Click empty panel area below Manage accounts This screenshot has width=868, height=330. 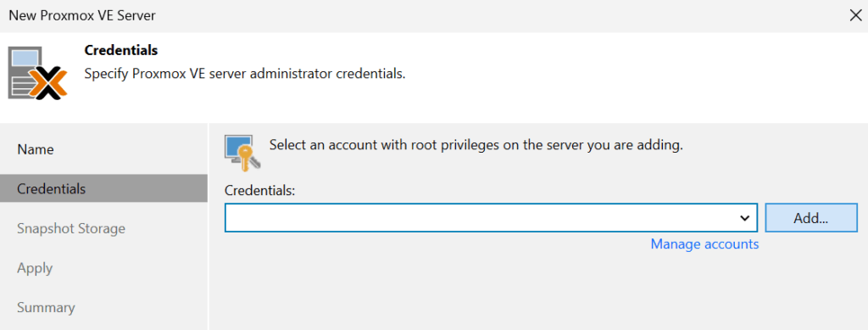click(537, 291)
